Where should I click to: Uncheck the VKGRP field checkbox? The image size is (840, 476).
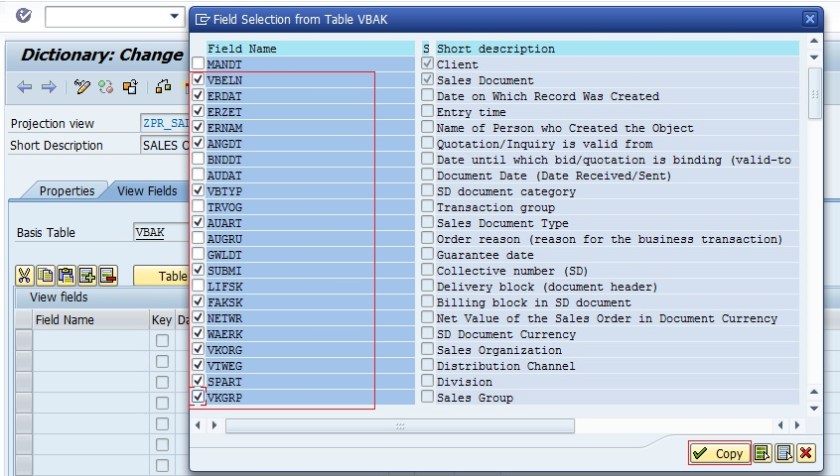[198, 397]
